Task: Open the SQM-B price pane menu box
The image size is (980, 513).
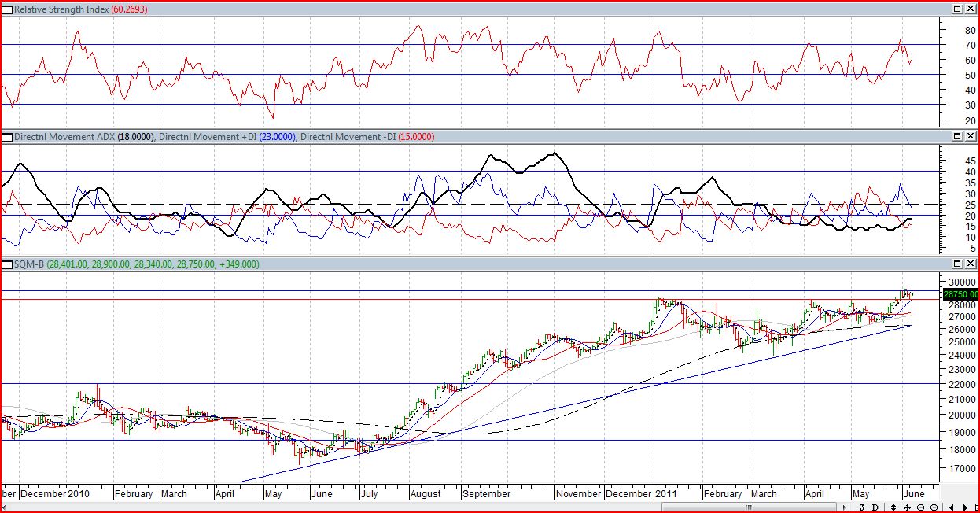Action: click(x=7, y=264)
